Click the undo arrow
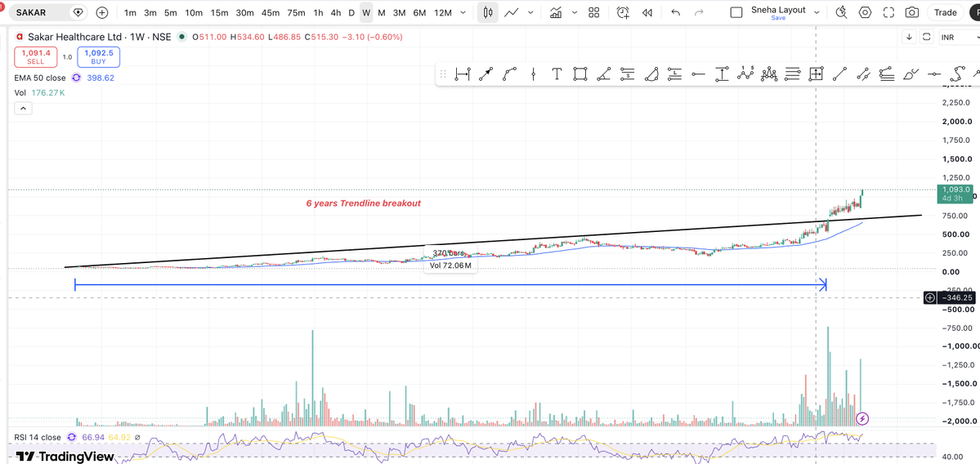 [675, 12]
